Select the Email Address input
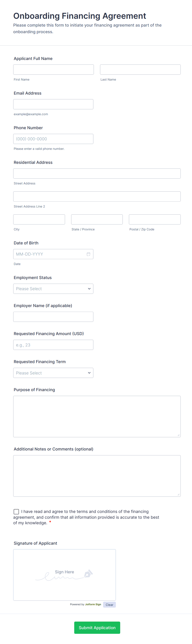The width and height of the screenshot is (192, 644). (x=53, y=104)
